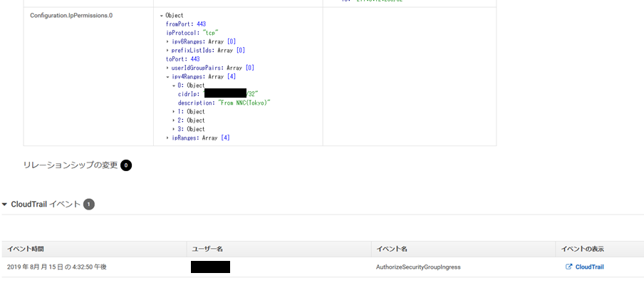Collapse the root Object node

162,16
